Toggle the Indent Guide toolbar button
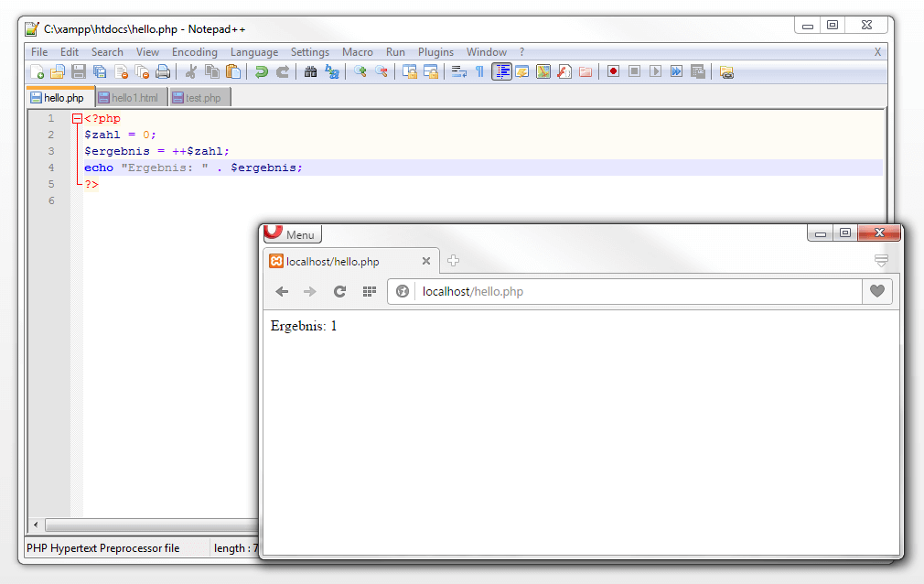 tap(501, 71)
